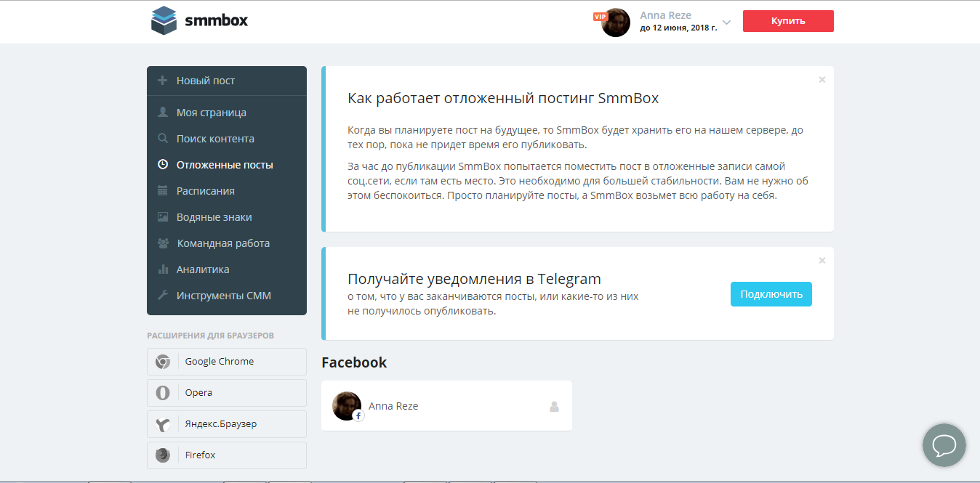This screenshot has width=980, height=483.
Task: Click the Facebook badge on Anna Reze avatar
Action: tap(358, 416)
